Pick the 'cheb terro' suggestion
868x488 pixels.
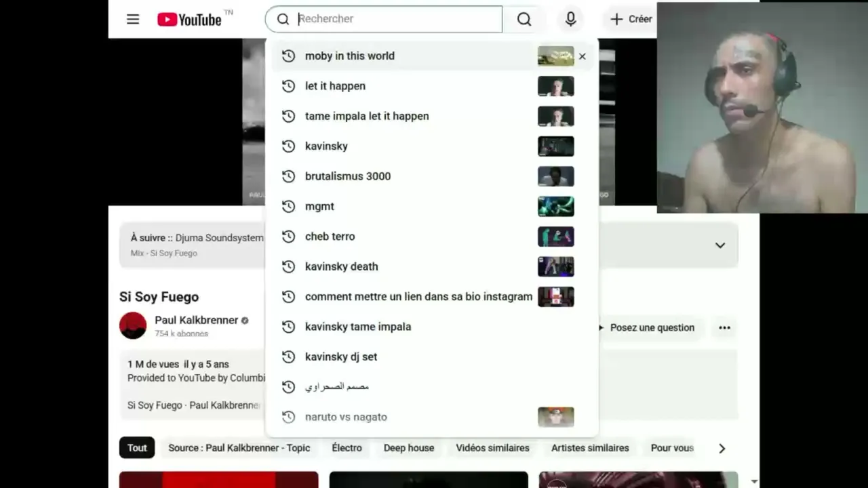(434, 236)
